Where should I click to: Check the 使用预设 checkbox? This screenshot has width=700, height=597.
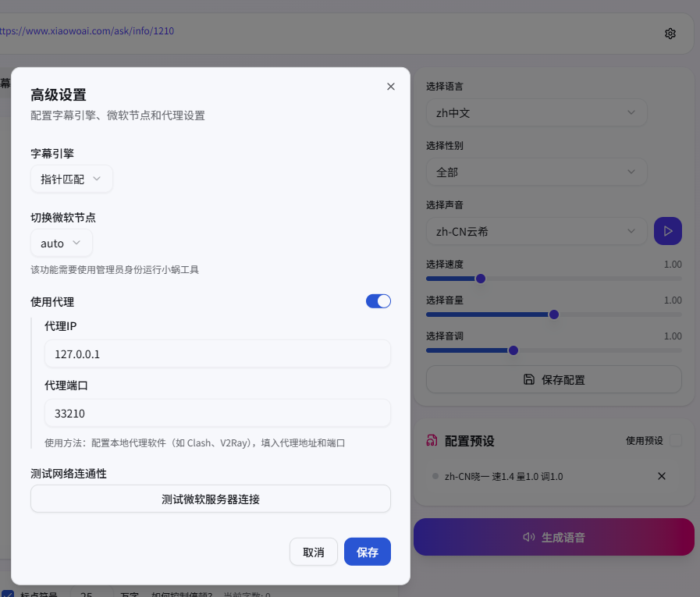676,441
